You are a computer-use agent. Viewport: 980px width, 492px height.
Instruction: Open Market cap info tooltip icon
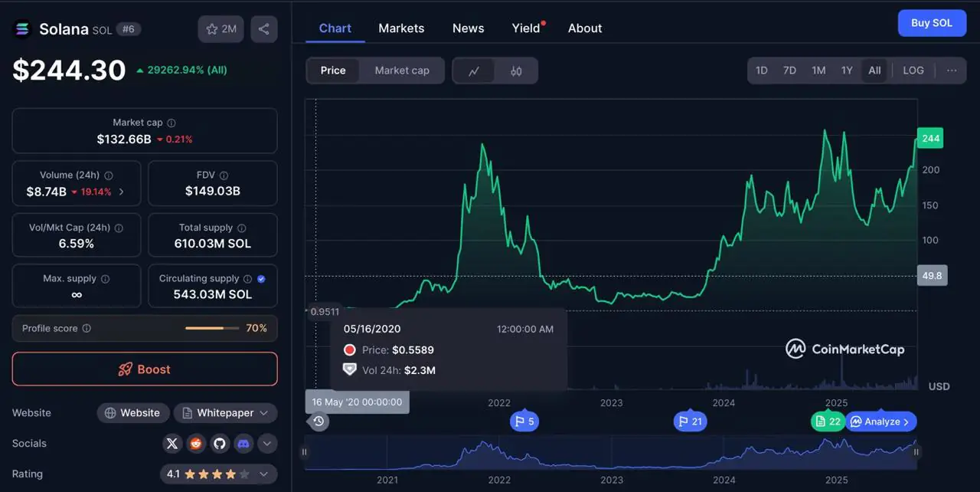tap(171, 123)
